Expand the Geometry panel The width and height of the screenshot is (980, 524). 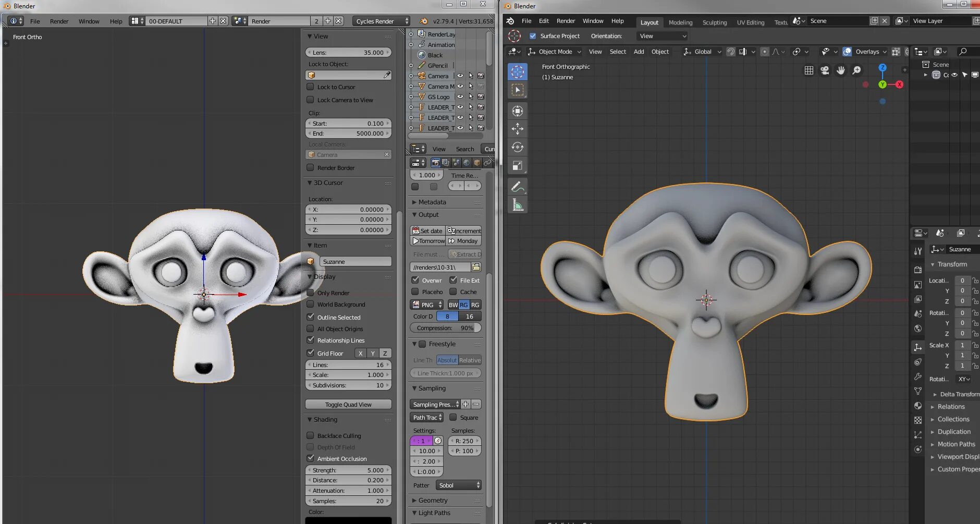(x=414, y=501)
